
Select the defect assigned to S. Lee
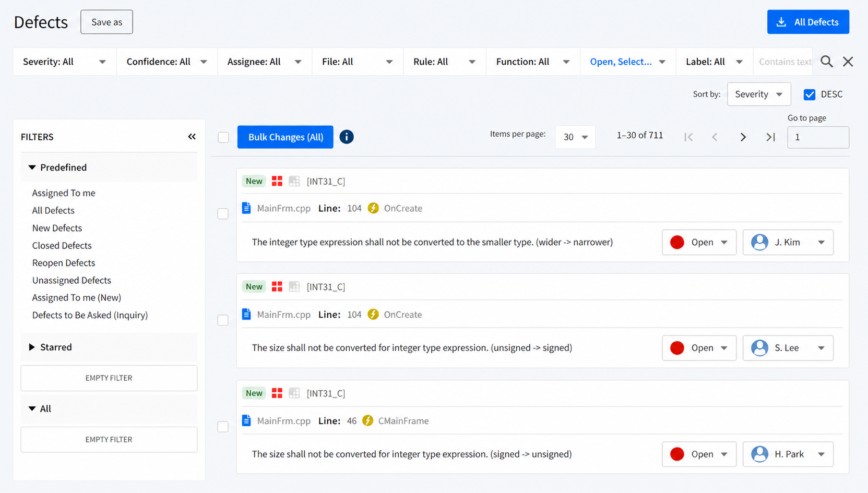(x=223, y=320)
